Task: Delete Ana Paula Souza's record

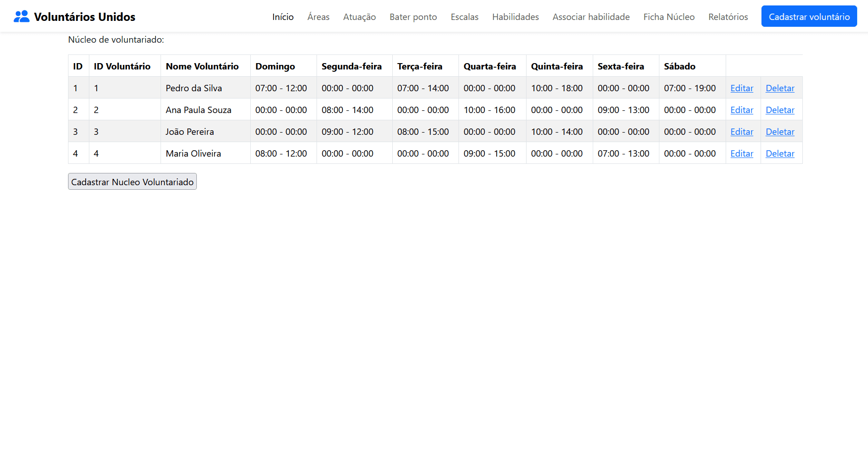Action: (x=780, y=110)
